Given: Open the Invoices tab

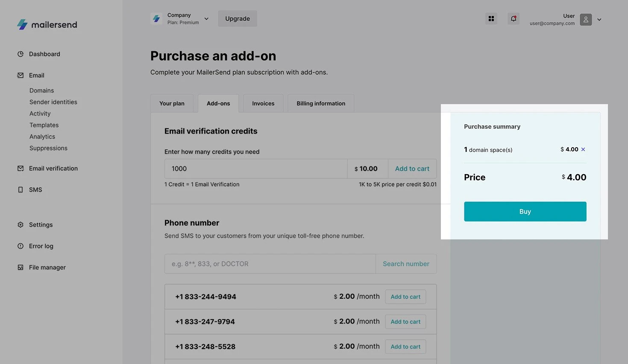Looking at the screenshot, I should point(263,104).
